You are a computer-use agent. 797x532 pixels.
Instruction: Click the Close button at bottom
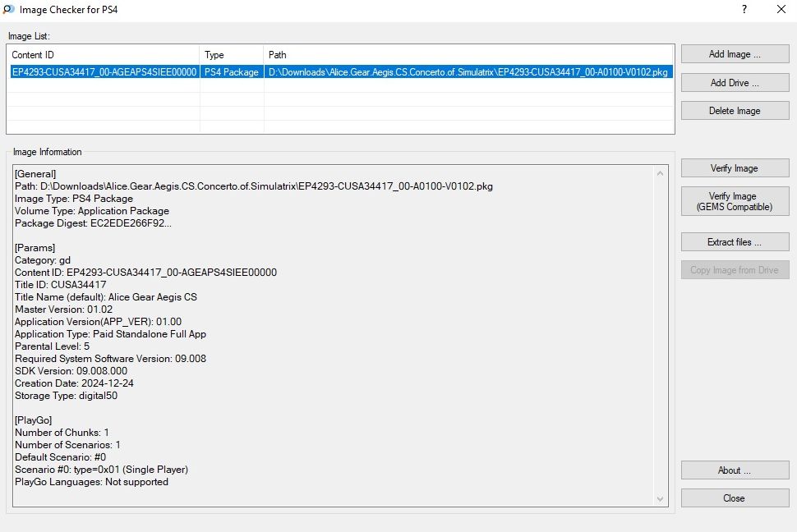[735, 498]
